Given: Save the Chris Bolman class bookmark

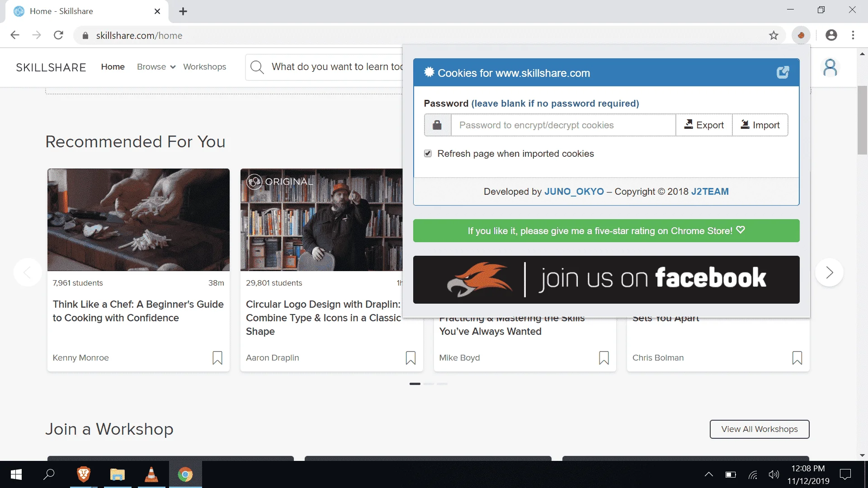Looking at the screenshot, I should [x=797, y=358].
